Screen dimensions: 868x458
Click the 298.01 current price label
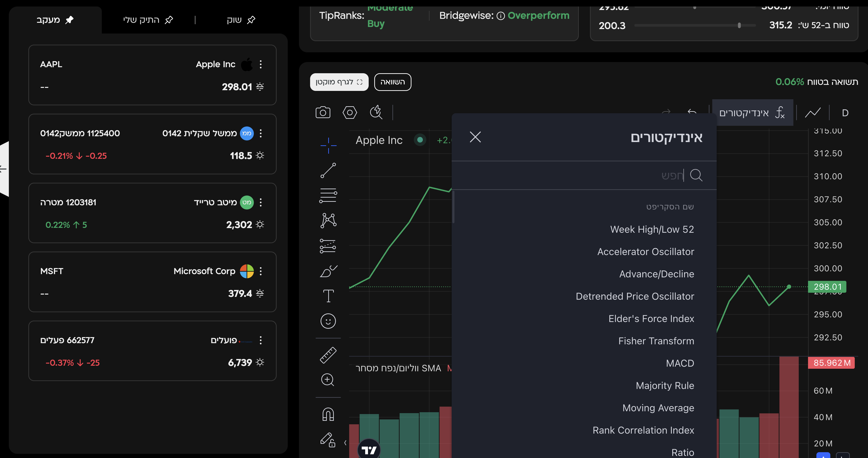pos(828,287)
